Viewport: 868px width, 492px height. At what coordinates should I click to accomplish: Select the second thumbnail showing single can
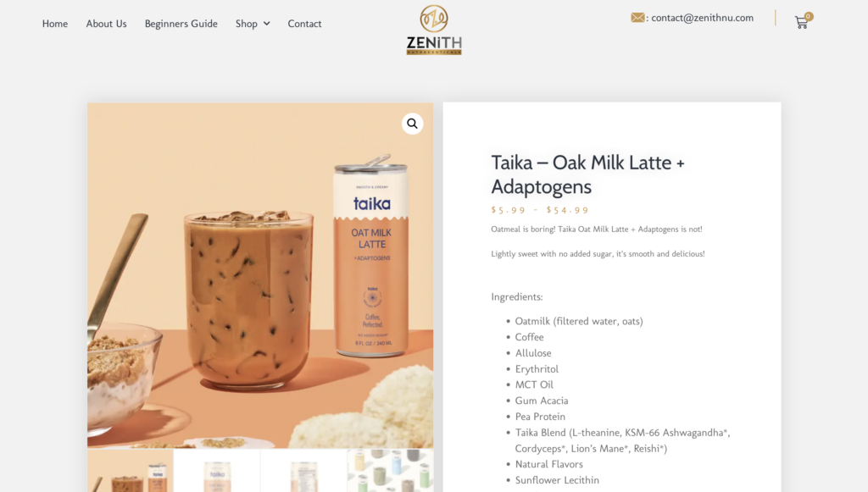217,471
